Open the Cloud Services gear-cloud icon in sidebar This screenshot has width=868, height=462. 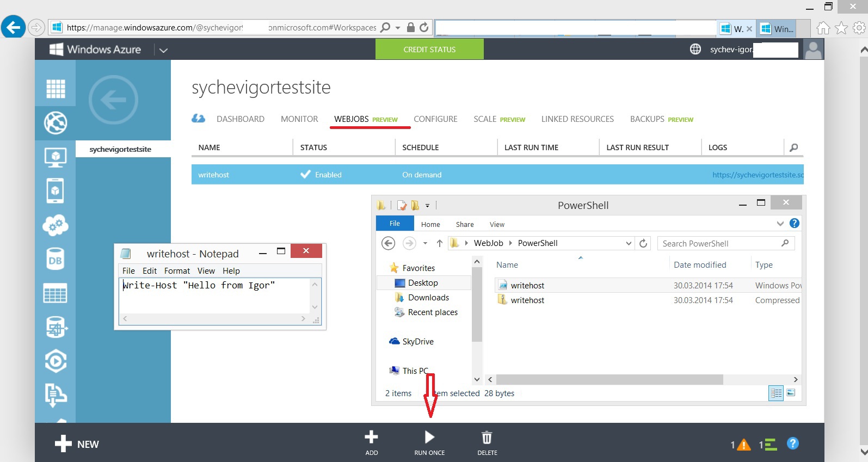[56, 225]
